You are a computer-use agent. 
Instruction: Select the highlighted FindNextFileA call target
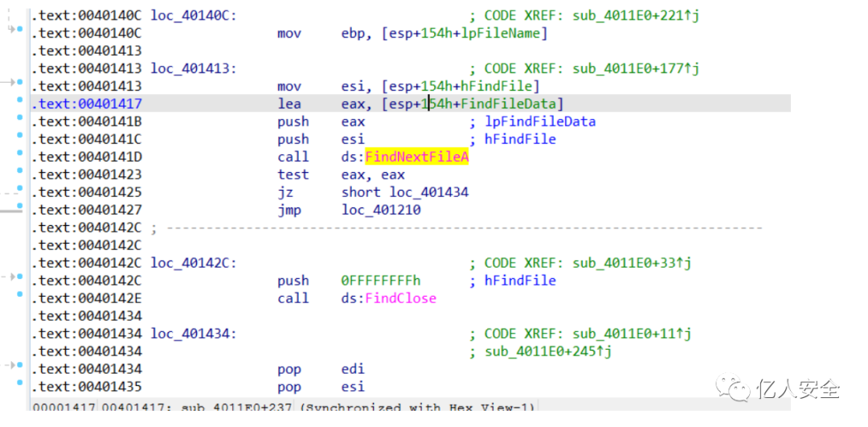417,158
